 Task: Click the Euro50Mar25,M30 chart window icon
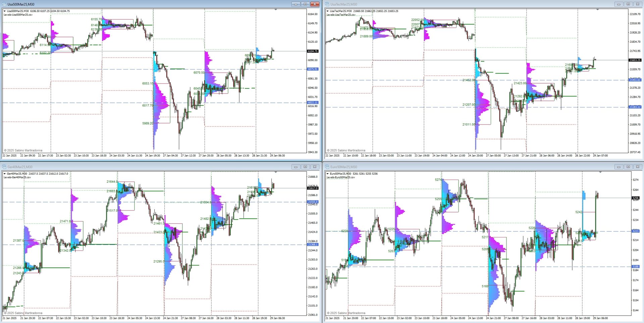[x=327, y=167]
